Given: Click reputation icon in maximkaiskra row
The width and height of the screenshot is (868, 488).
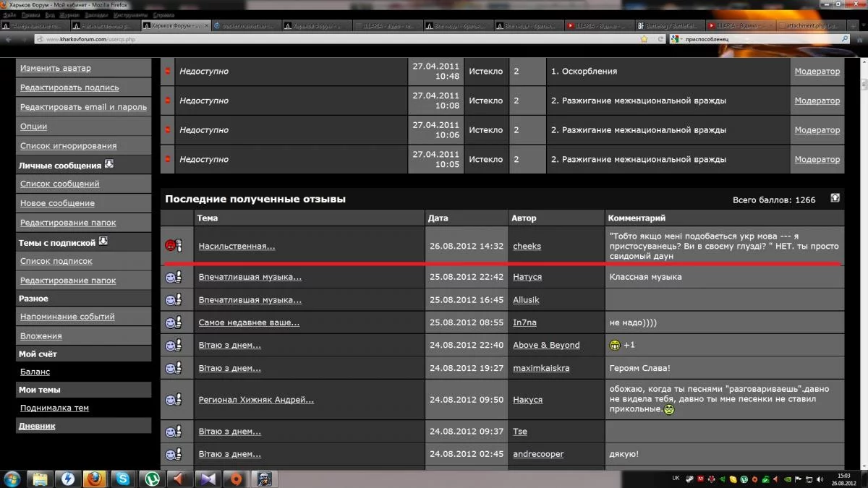Looking at the screenshot, I should pyautogui.click(x=174, y=368).
